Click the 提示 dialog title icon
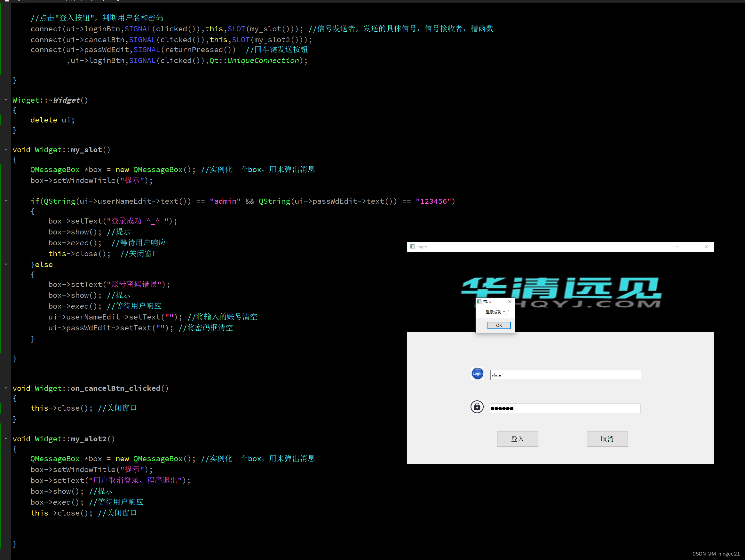Image resolution: width=745 pixels, height=560 pixels. [479, 301]
